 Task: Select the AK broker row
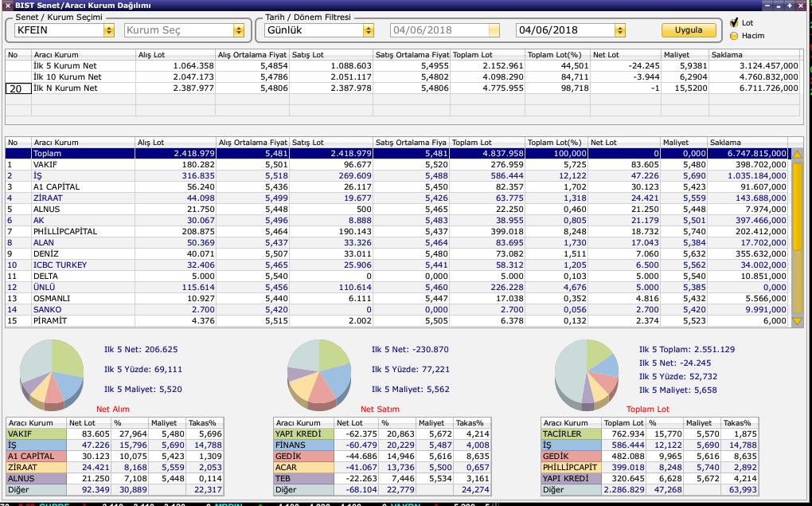pos(396,221)
